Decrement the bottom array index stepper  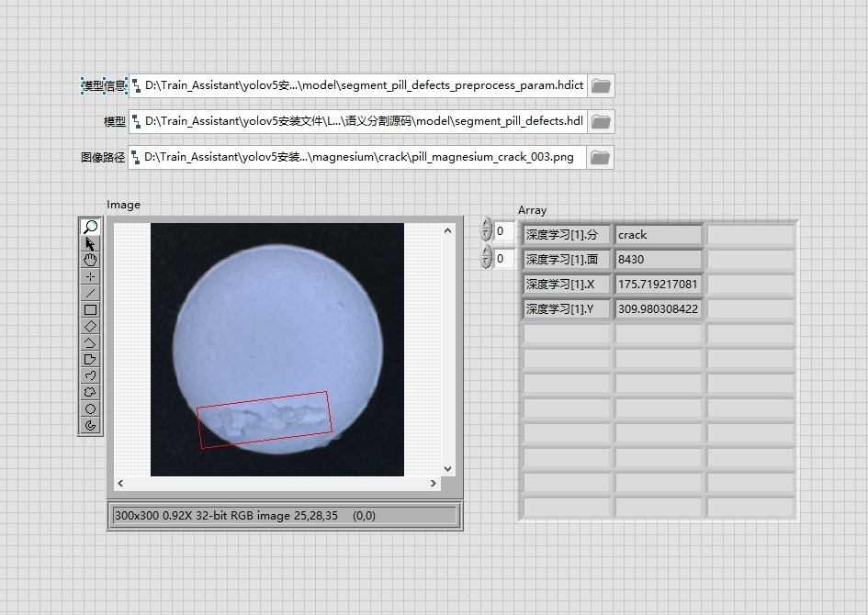[486, 263]
